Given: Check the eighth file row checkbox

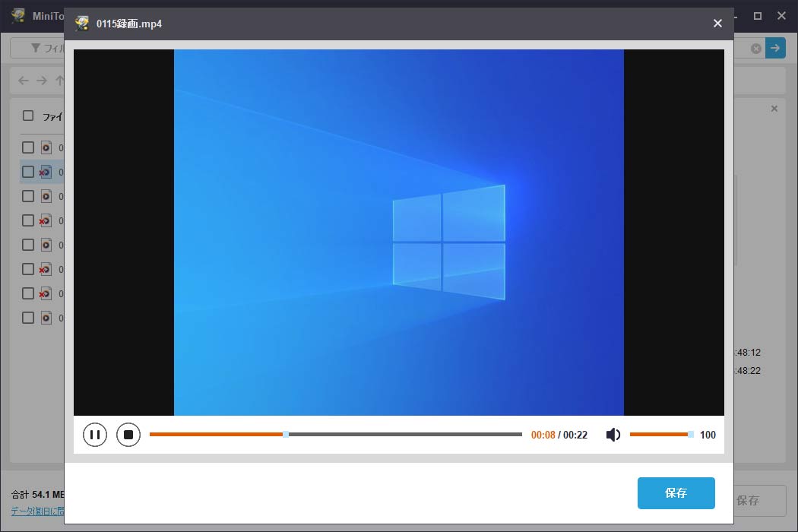Looking at the screenshot, I should (x=28, y=318).
